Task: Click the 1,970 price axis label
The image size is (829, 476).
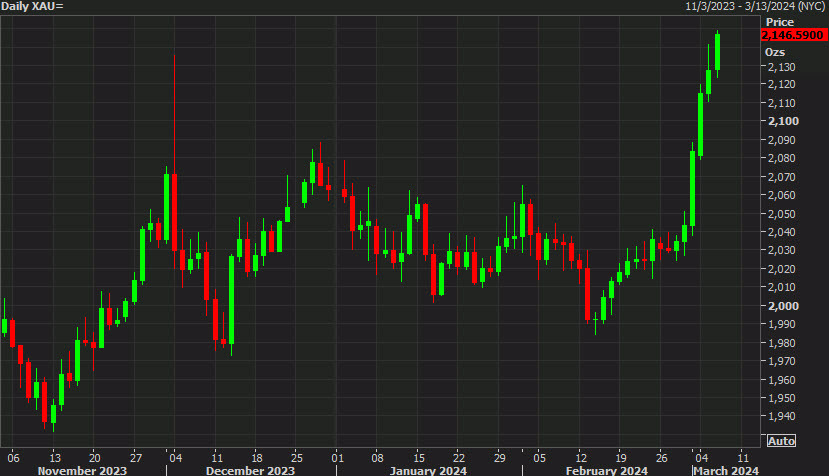Action: click(x=781, y=361)
